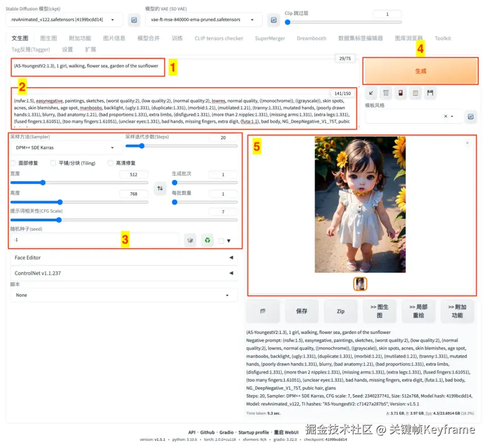Adjust the 宽度 width slider
Screen dimensions: 487x448
(79, 183)
